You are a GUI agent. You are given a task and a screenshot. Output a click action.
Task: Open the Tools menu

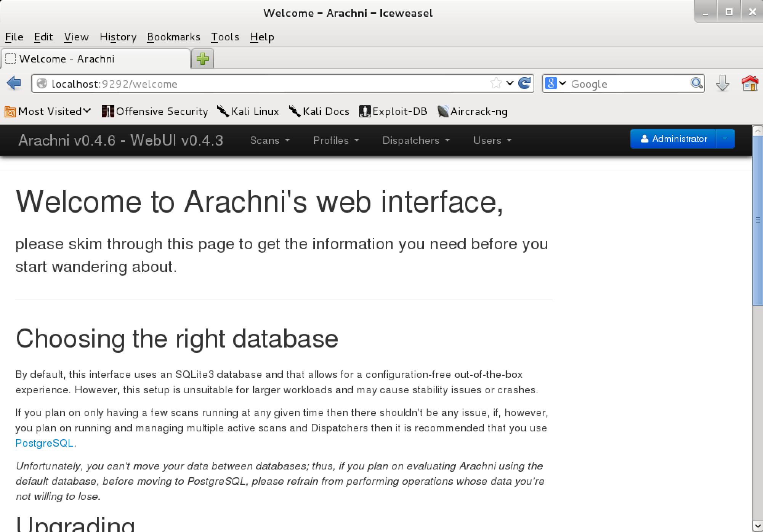[225, 37]
